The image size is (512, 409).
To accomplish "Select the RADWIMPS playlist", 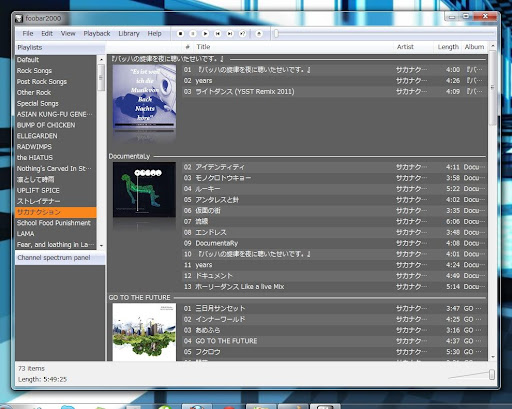I will click(x=56, y=147).
